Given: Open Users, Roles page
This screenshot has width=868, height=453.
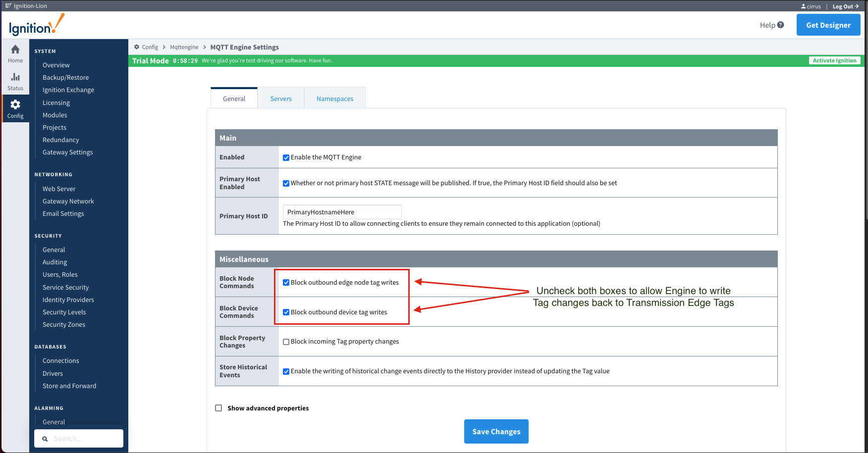Looking at the screenshot, I should click(60, 274).
